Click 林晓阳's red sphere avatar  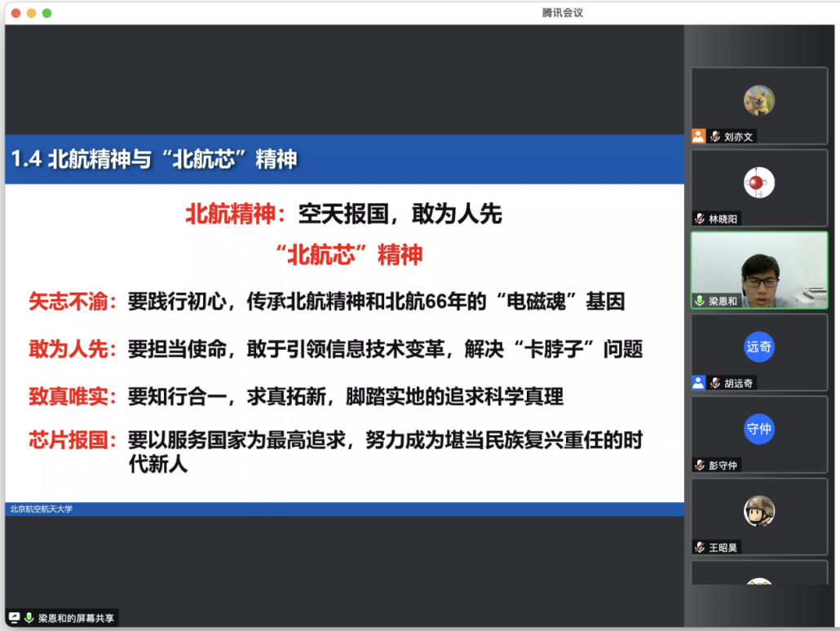pyautogui.click(x=758, y=183)
